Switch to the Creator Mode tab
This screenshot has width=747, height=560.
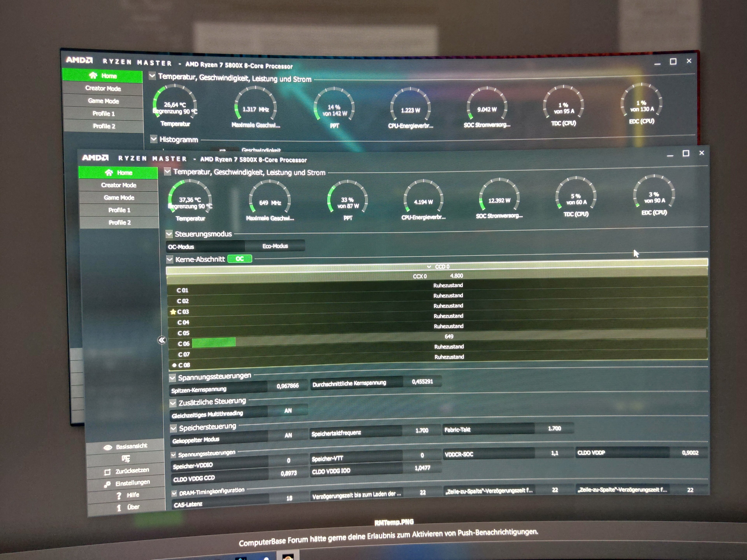pyautogui.click(x=118, y=185)
